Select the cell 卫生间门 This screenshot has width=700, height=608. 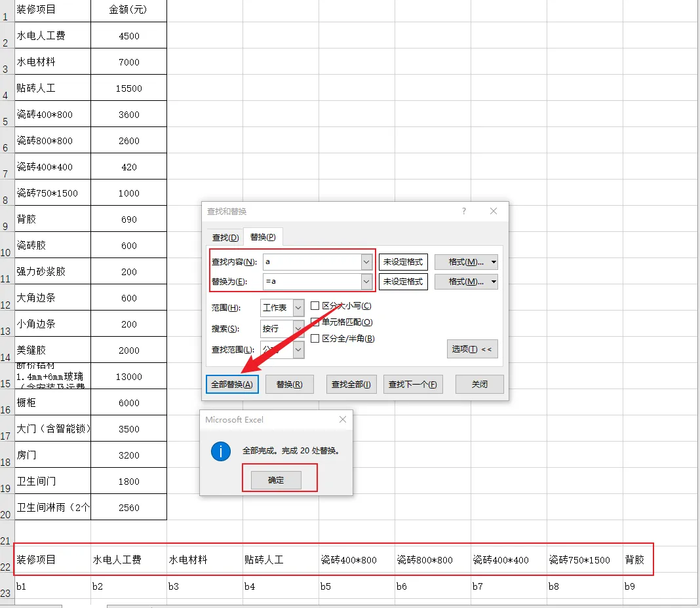coord(52,481)
